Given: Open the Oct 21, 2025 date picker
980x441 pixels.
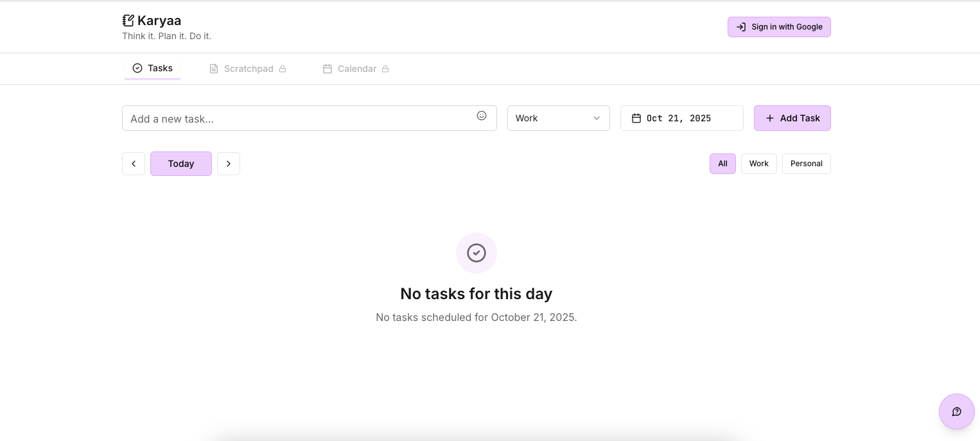Looking at the screenshot, I should [682, 118].
